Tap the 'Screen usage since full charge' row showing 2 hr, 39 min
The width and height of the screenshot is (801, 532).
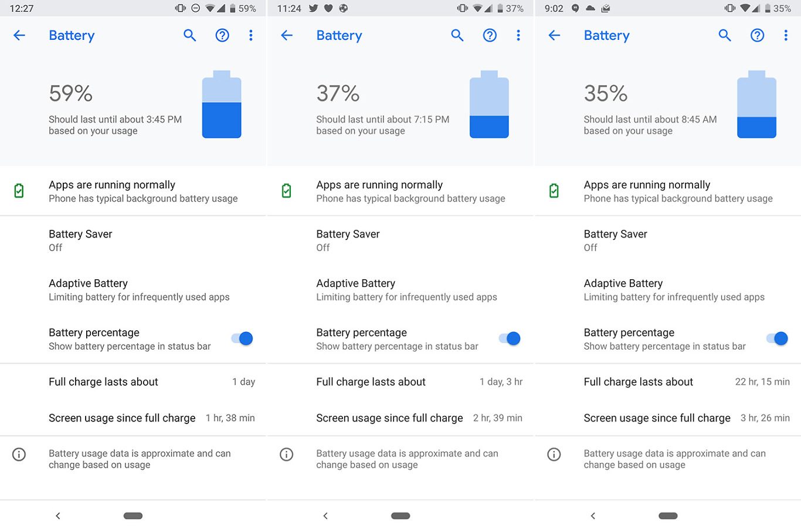tap(419, 418)
